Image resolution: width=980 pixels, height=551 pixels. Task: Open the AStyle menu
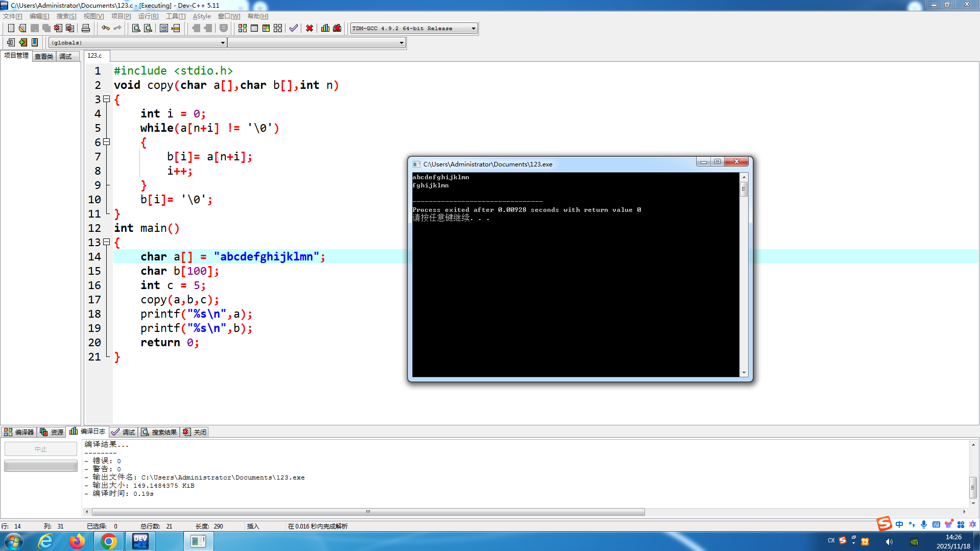(x=202, y=16)
